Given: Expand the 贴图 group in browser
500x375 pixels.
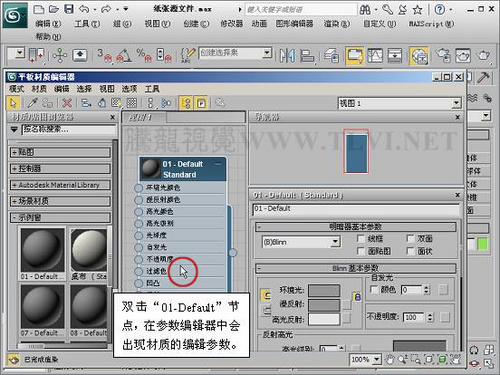Looking at the screenshot, I should [60, 152].
